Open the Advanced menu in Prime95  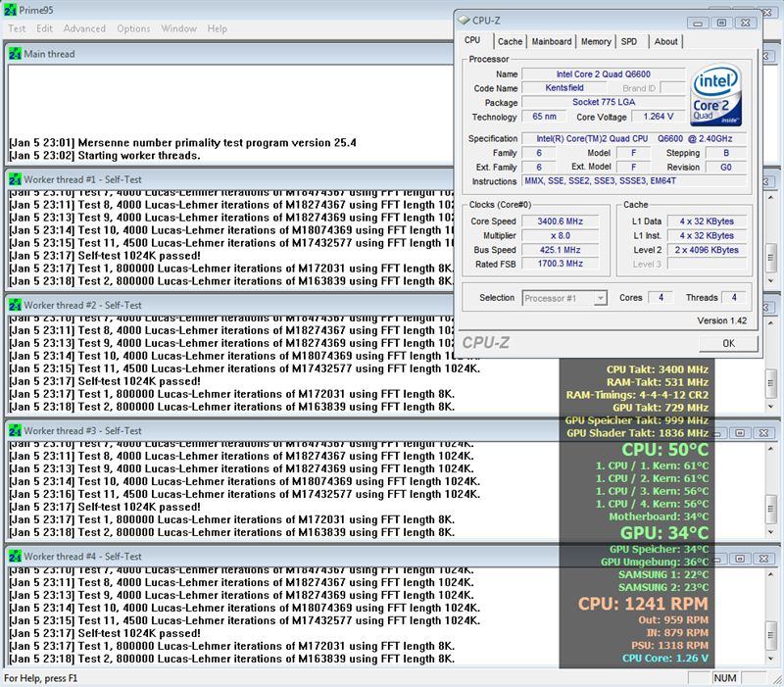[84, 28]
